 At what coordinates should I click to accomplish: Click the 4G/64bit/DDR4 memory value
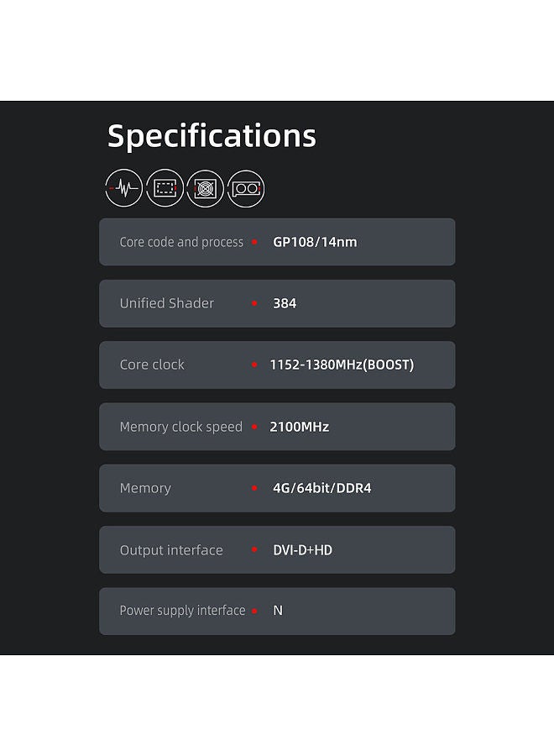click(x=321, y=488)
